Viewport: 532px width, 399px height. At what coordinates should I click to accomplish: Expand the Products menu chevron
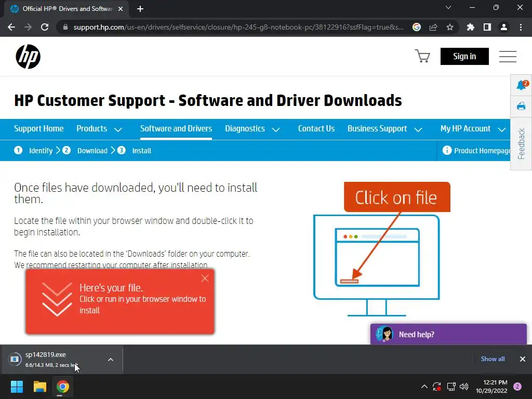(x=118, y=129)
